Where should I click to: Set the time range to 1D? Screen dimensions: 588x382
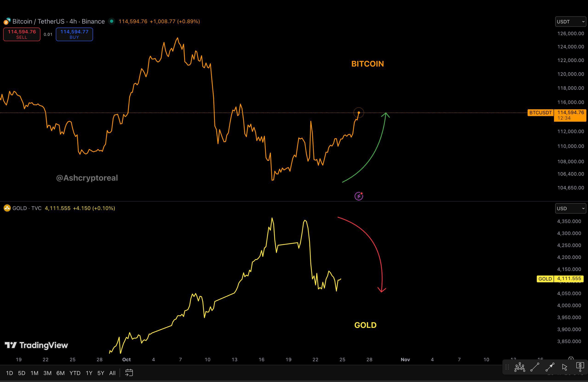(9, 373)
